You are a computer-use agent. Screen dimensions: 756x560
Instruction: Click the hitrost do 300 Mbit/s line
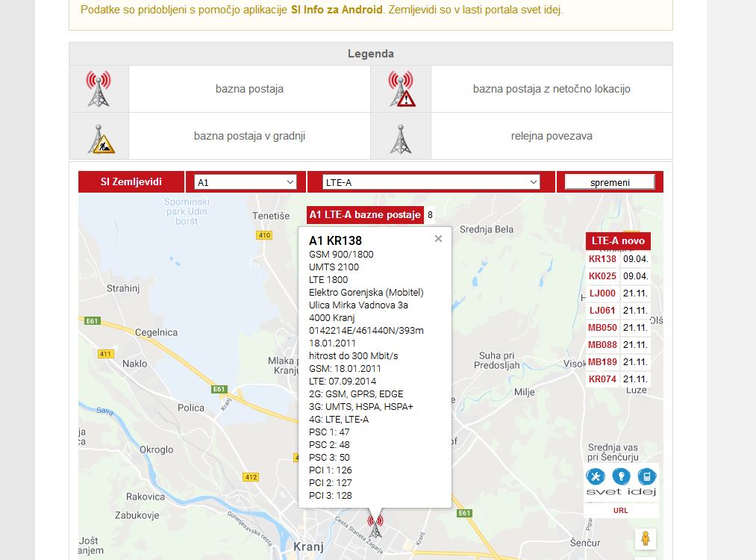point(354,356)
